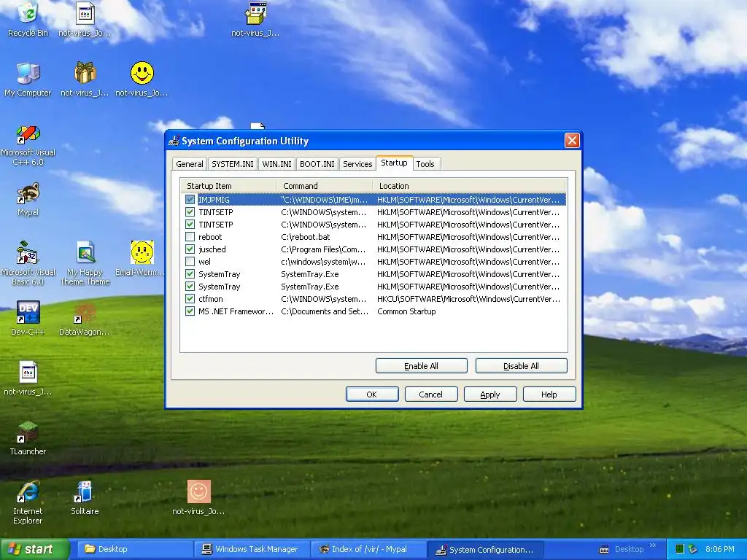Image resolution: width=747 pixels, height=560 pixels.
Task: Open the General tab
Action: (189, 164)
